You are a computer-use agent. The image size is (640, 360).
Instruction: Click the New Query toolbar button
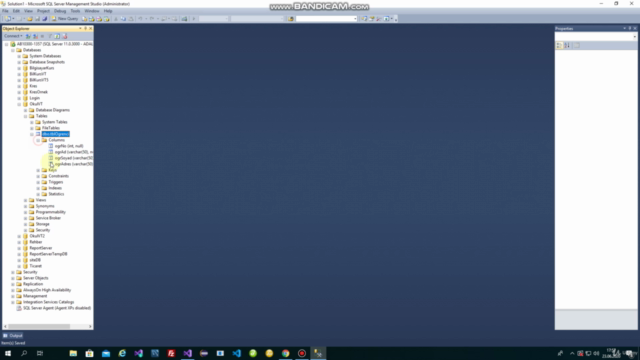[65, 19]
